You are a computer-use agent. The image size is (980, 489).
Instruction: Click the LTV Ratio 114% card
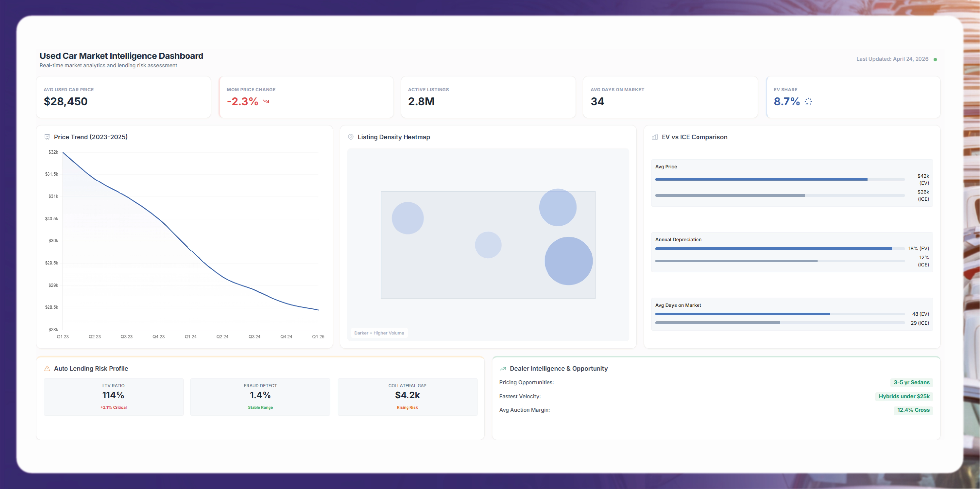point(113,396)
